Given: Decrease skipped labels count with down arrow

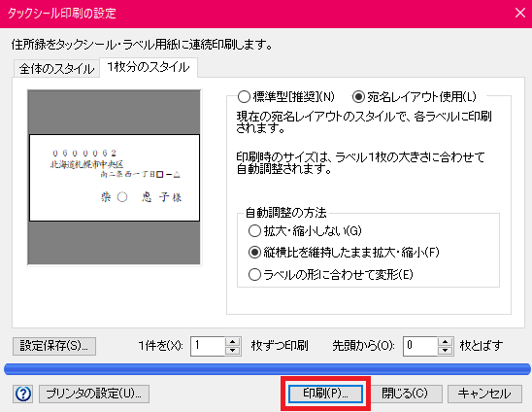Looking at the screenshot, I should (x=445, y=351).
